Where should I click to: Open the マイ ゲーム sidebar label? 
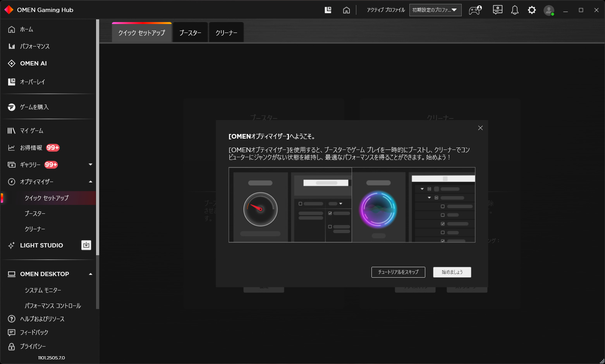coord(32,131)
